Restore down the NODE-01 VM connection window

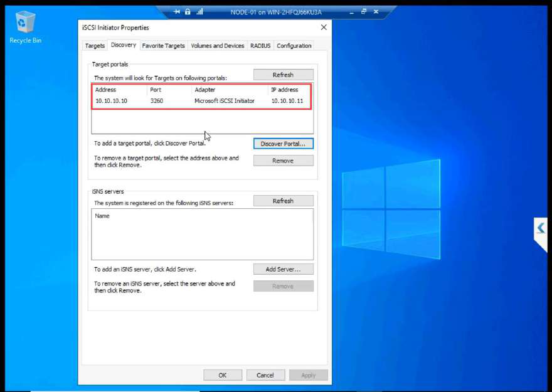364,12
